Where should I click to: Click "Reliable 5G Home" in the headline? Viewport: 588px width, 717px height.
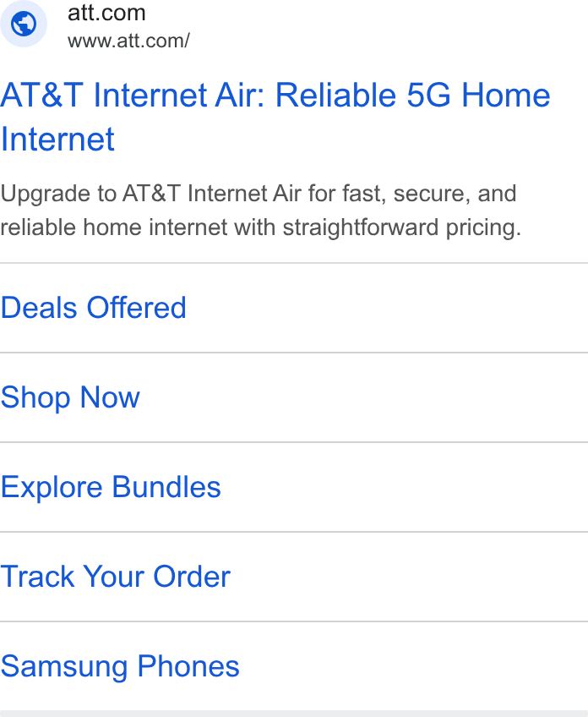click(x=412, y=95)
